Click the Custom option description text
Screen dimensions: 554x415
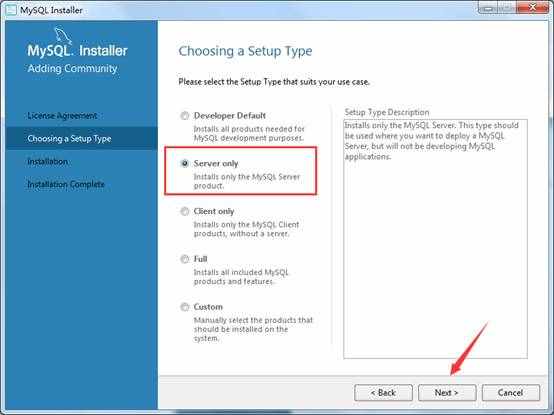coord(253,329)
